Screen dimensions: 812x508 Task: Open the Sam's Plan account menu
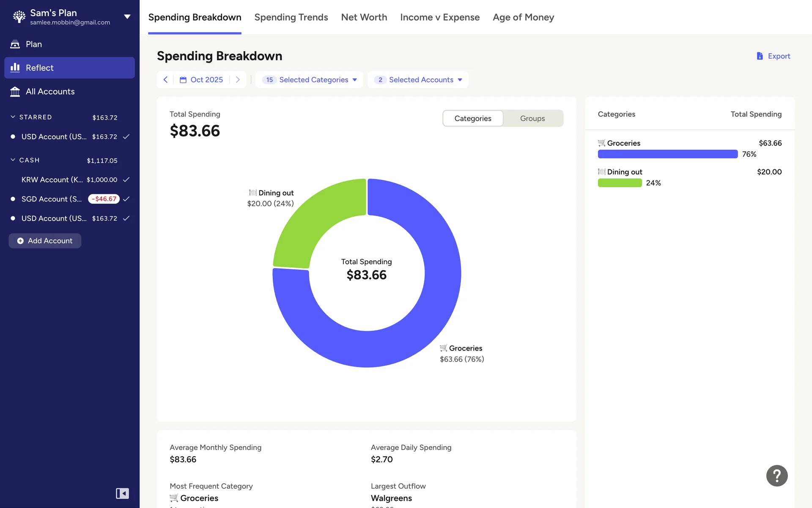tap(127, 17)
